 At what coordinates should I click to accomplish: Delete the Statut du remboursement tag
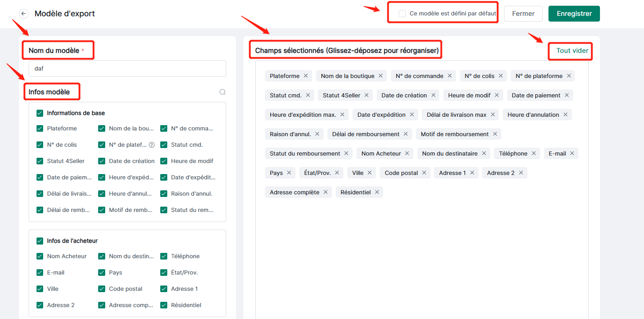point(346,153)
